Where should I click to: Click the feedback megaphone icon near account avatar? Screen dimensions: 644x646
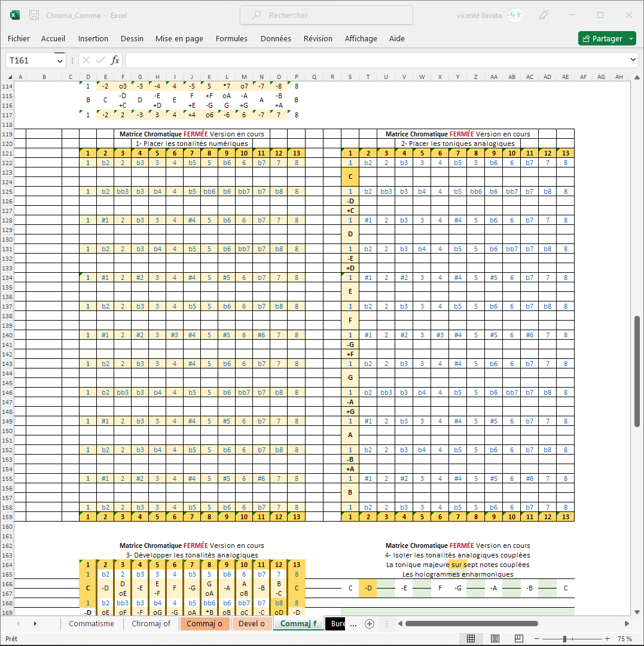tap(543, 15)
